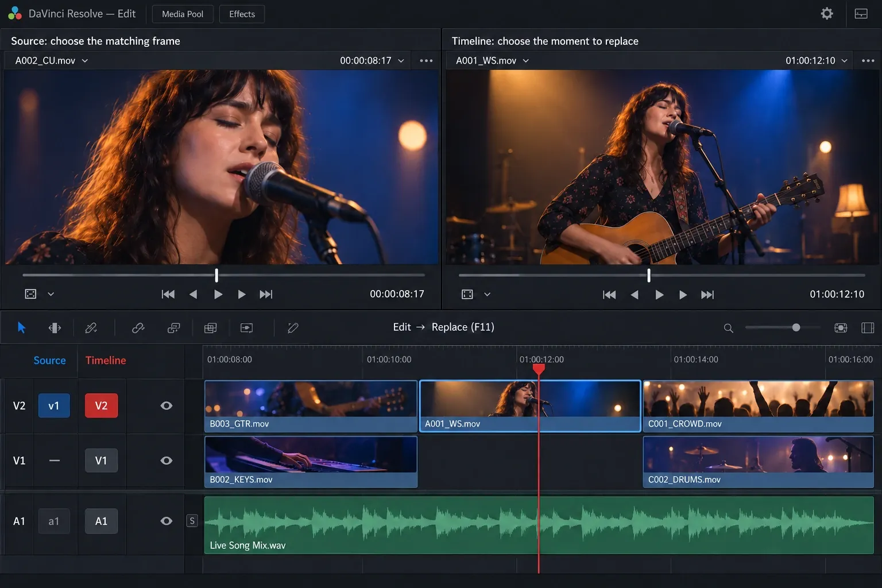Open the A002_CU.mov source clip dropdown

[51, 60]
